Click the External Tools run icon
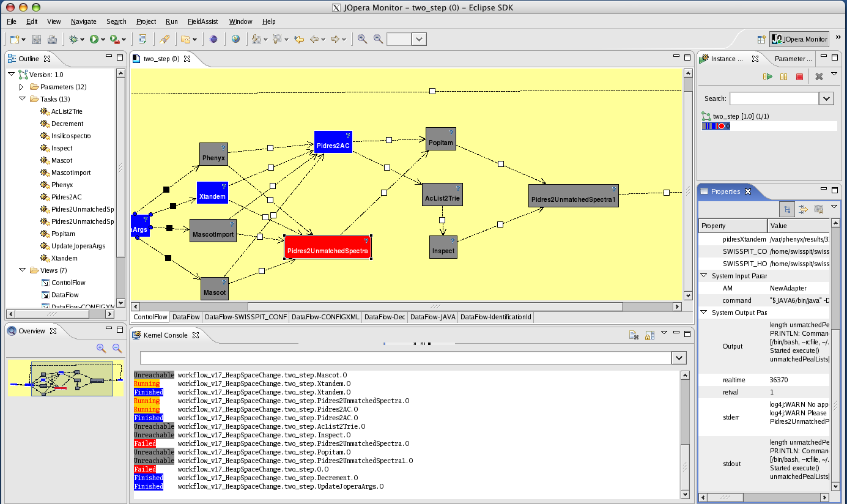This screenshot has height=504, width=847. point(114,39)
